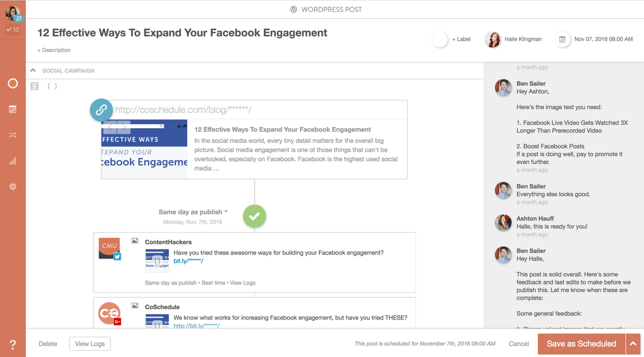Click the help question mark icon

13,345
